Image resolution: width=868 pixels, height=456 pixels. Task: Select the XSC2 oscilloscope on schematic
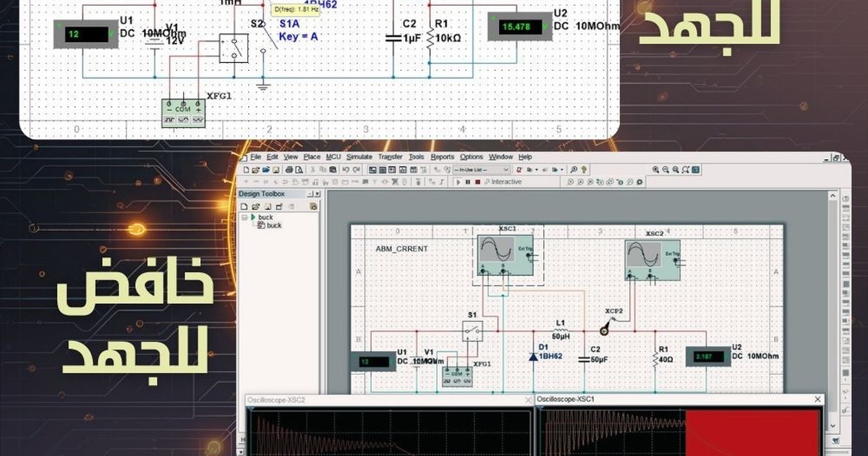652,260
